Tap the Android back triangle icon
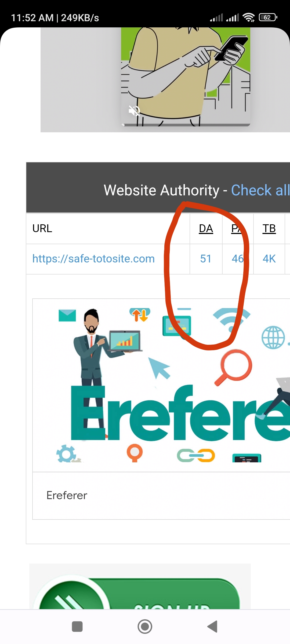Image resolution: width=290 pixels, height=644 pixels. (212, 627)
